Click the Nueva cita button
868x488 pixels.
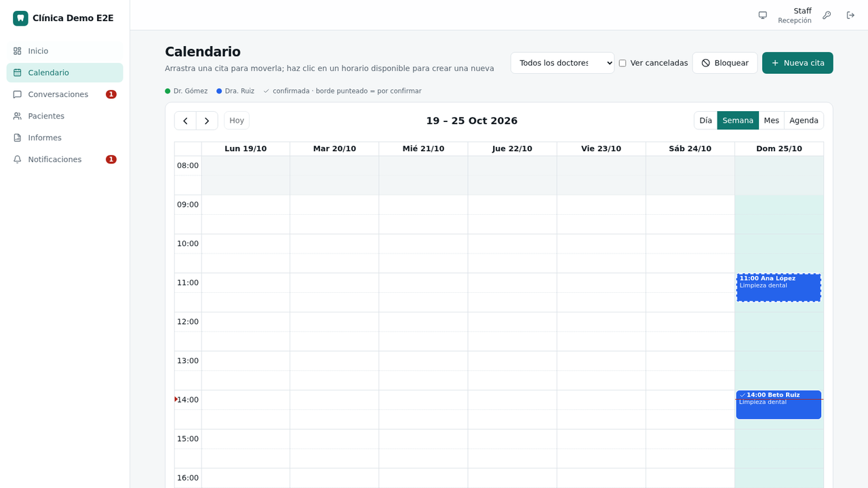coord(797,63)
